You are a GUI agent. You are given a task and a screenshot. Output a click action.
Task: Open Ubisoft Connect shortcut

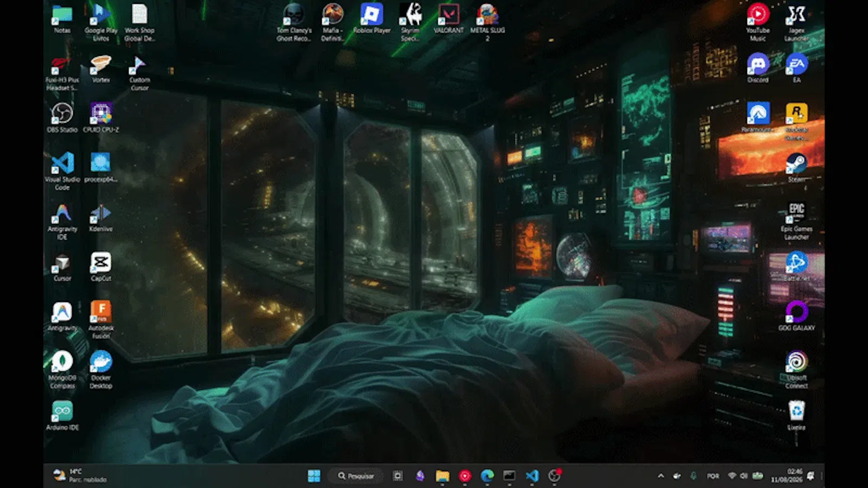[x=796, y=370]
